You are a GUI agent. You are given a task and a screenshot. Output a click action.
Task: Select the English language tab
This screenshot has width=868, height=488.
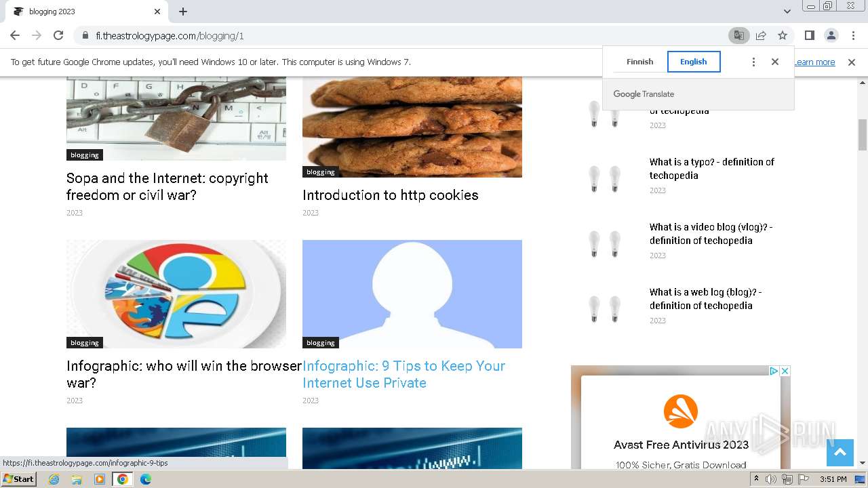(x=694, y=62)
